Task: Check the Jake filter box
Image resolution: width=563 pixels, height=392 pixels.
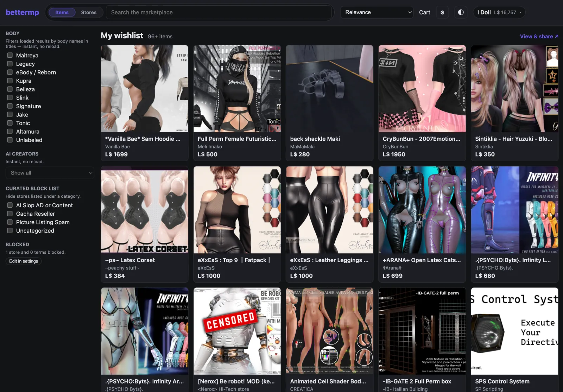Action: pyautogui.click(x=10, y=114)
